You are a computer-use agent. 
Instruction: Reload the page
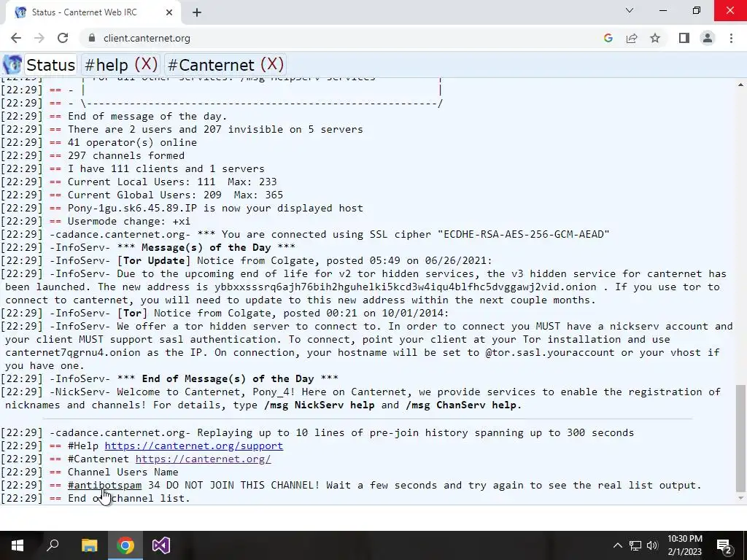[x=63, y=38]
